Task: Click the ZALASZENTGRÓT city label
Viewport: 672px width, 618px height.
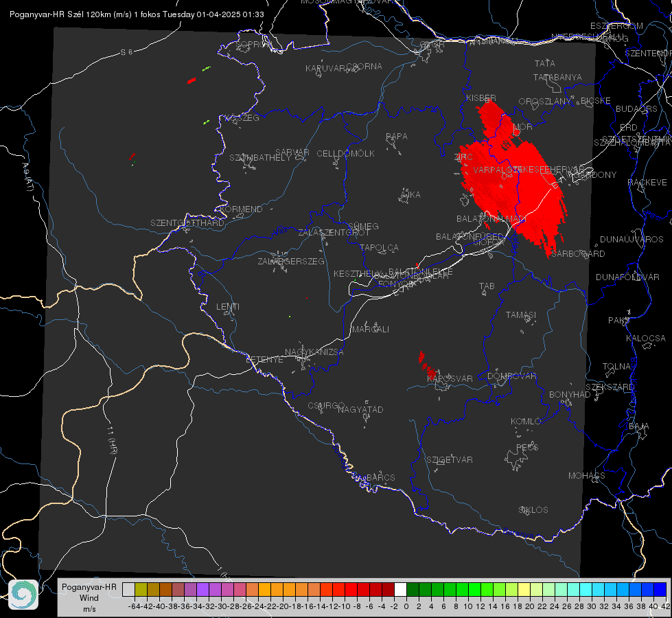Action: [334, 233]
